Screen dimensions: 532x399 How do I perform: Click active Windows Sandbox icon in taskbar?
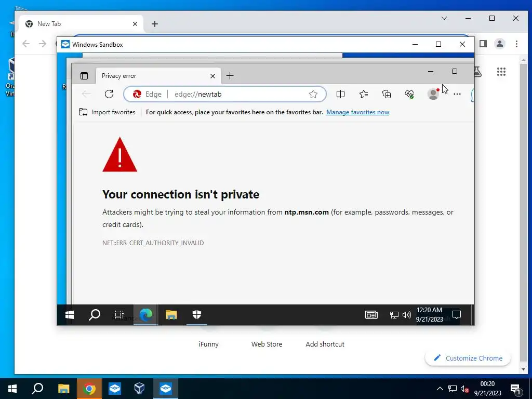pyautogui.click(x=166, y=389)
